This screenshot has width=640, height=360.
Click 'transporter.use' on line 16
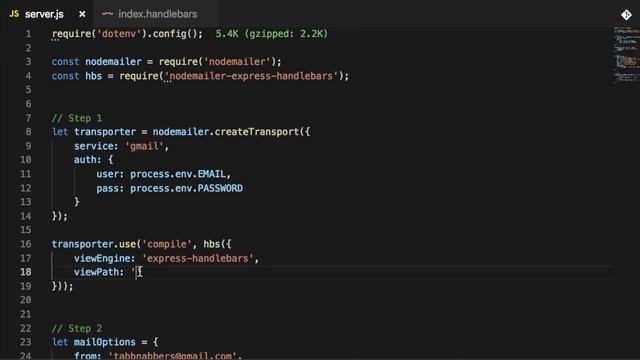click(x=93, y=244)
